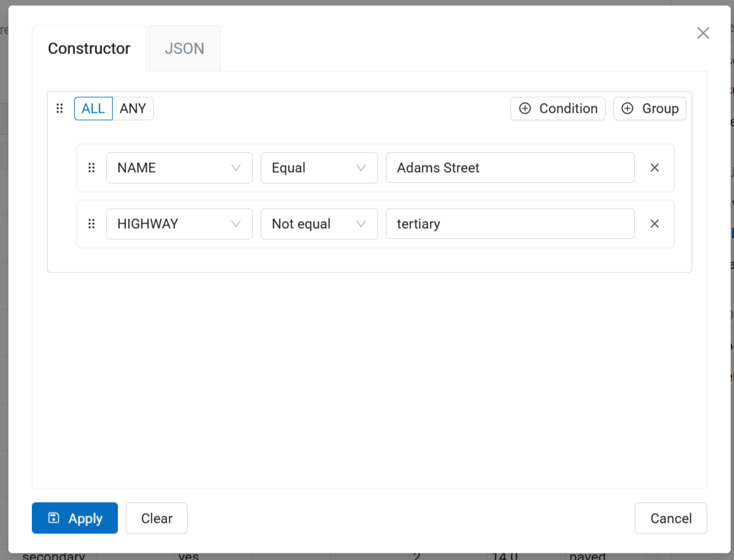Expand the Equal operator dropdown
This screenshot has height=560, width=734.
point(319,168)
